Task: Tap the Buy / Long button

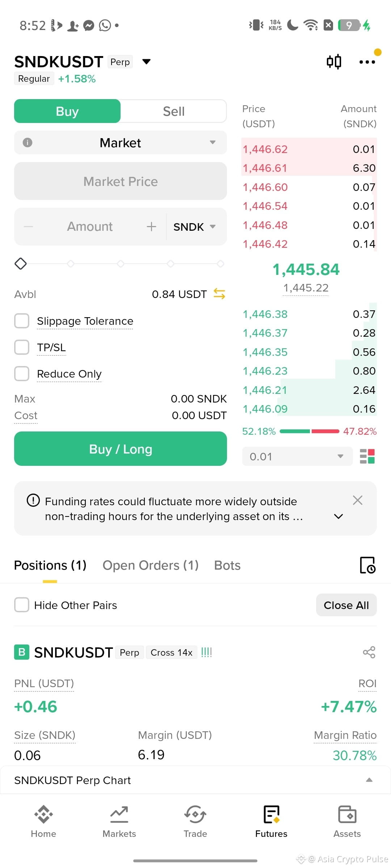Action: click(x=121, y=449)
